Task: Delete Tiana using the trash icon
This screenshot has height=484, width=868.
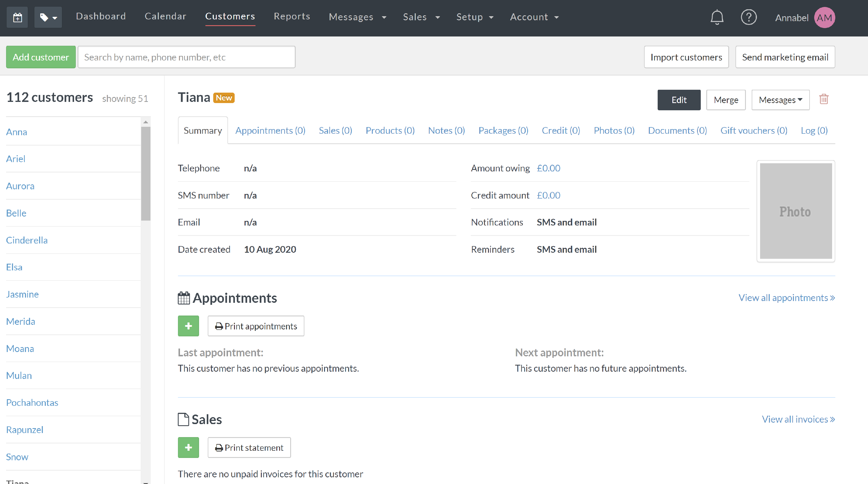Action: (x=824, y=99)
